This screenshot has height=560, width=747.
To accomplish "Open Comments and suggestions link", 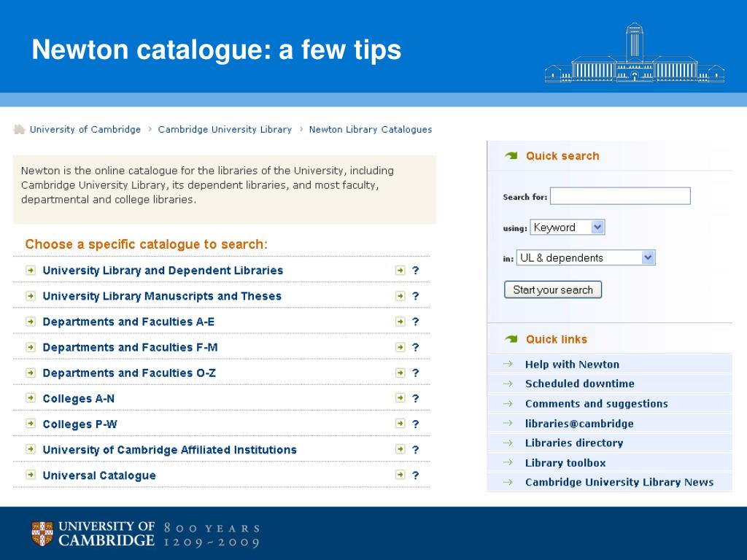I will pyautogui.click(x=597, y=404).
